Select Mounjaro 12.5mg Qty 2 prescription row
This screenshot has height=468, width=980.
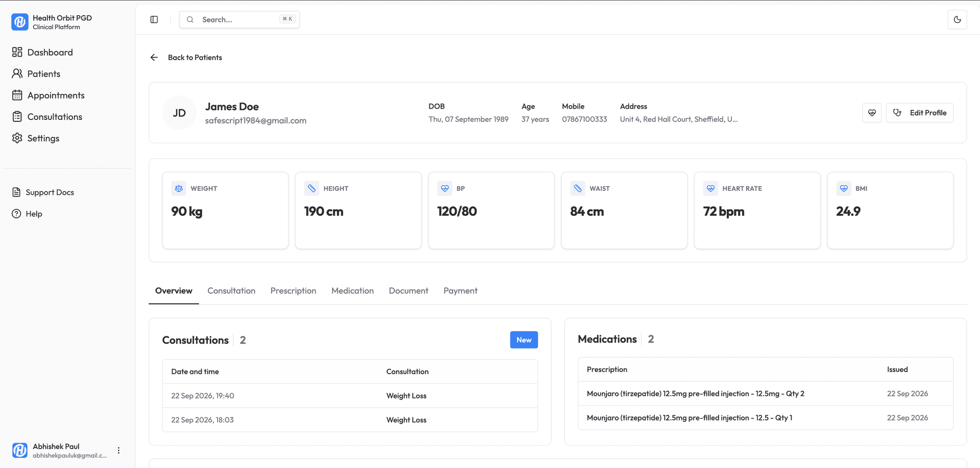pyautogui.click(x=766, y=393)
